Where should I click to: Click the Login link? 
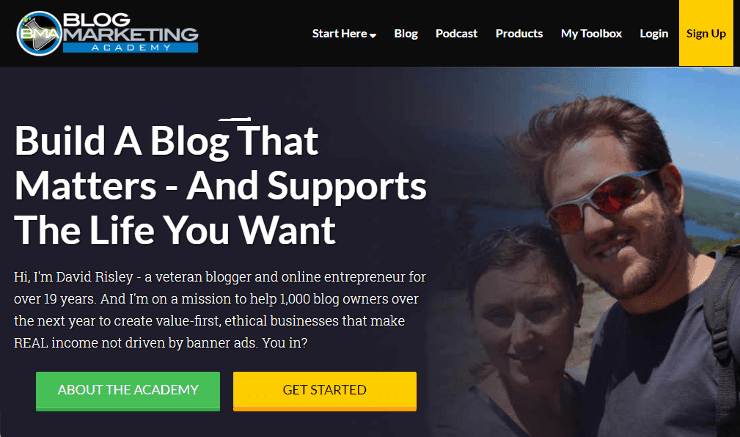(x=654, y=34)
